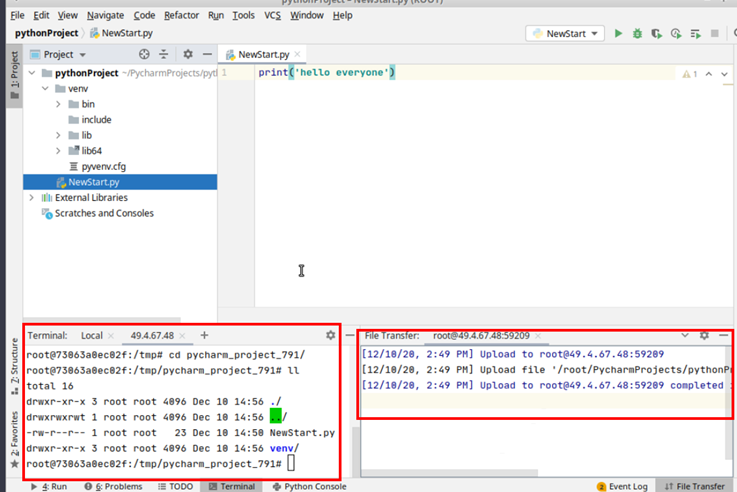The width and height of the screenshot is (737, 492).
Task: Run the NewStart configuration
Action: pyautogui.click(x=618, y=33)
